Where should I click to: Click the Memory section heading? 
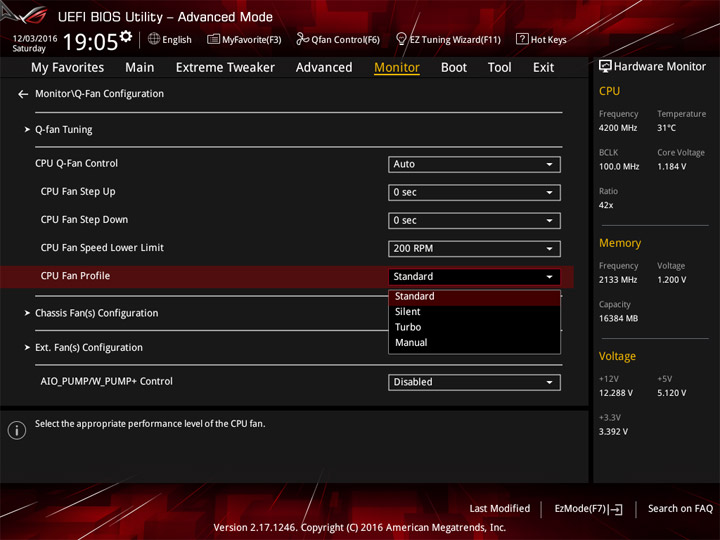tap(619, 243)
